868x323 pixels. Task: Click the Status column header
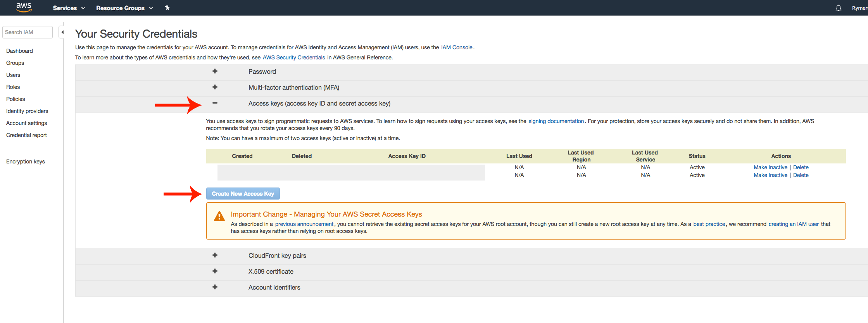tap(697, 156)
